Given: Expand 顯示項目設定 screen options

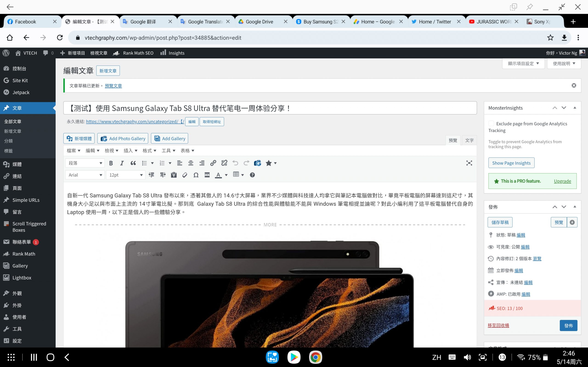Looking at the screenshot, I should point(523,64).
